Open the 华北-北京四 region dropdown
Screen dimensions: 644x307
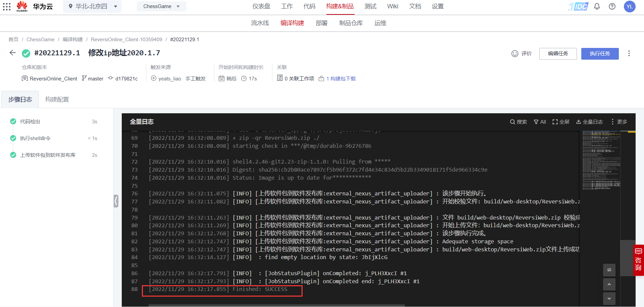tap(93, 6)
